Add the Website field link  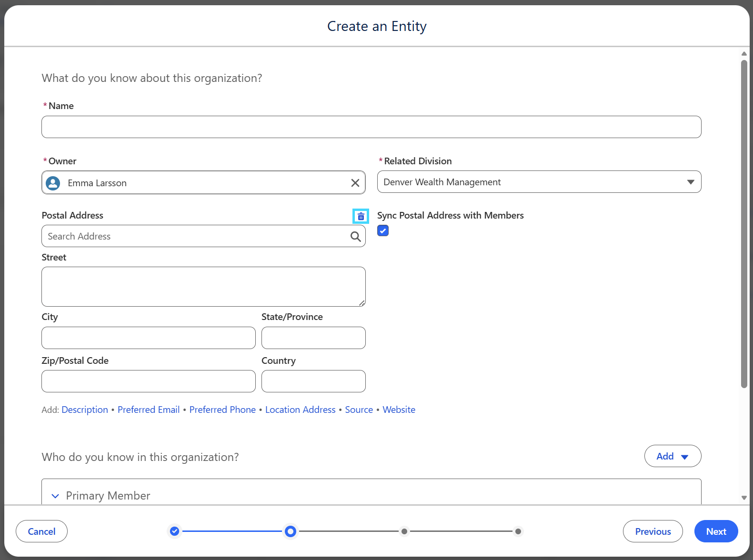pos(399,410)
